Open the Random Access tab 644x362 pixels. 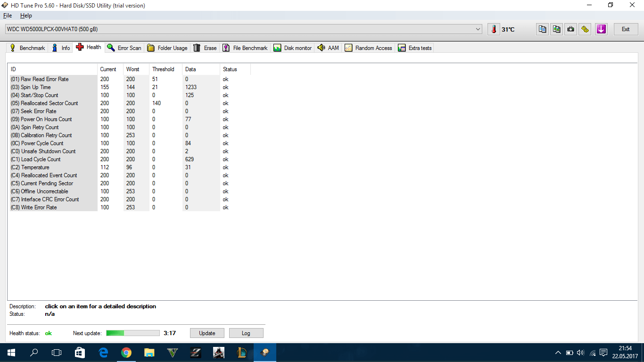coord(369,48)
